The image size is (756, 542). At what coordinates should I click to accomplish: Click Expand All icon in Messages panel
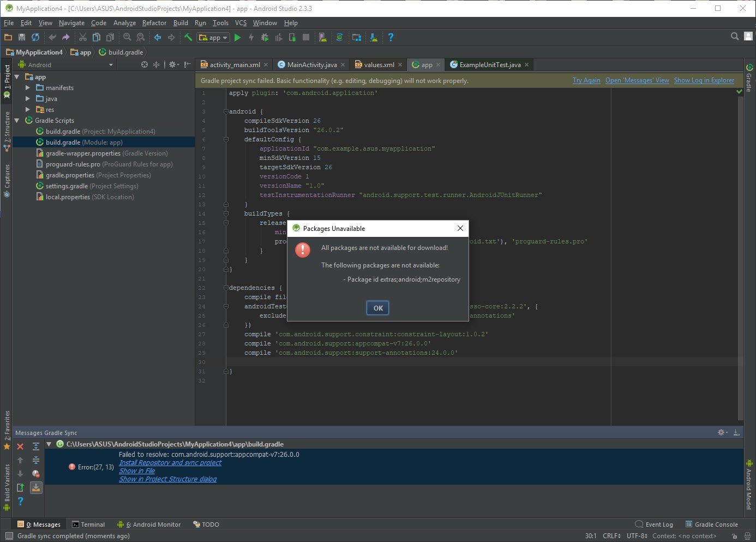click(x=36, y=446)
